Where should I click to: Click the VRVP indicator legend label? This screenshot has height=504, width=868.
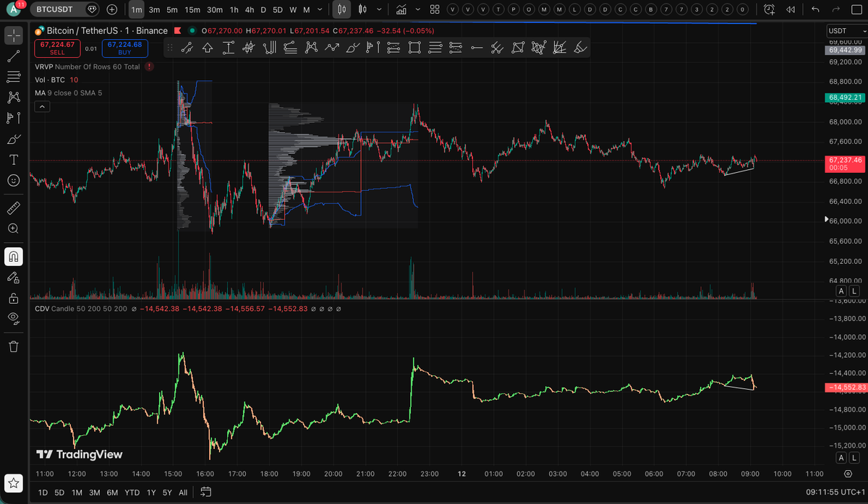click(x=88, y=67)
